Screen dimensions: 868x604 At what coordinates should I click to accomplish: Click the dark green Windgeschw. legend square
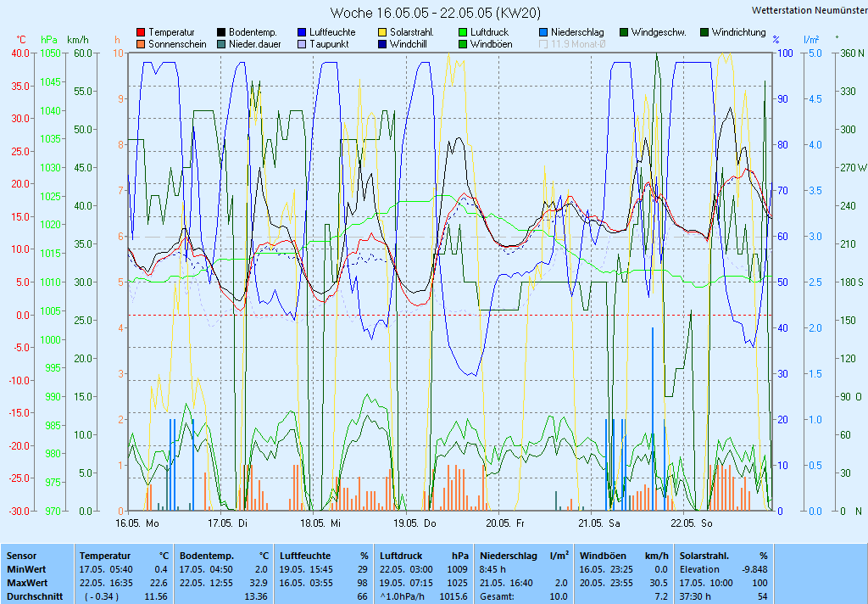624,32
